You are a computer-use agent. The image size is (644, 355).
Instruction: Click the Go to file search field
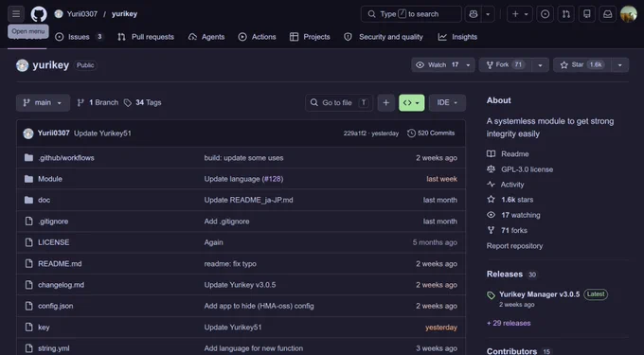[339, 102]
